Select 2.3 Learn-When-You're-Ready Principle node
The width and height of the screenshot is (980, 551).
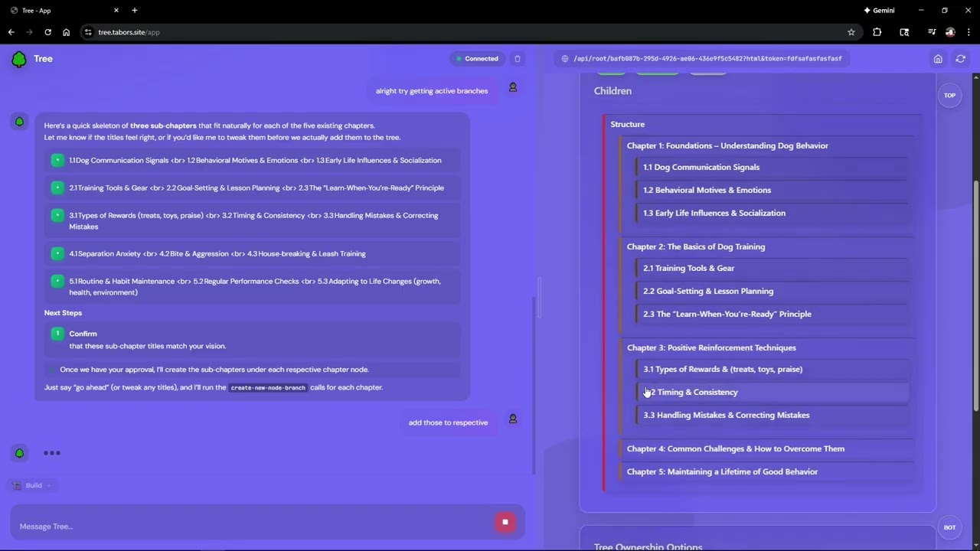[x=772, y=314]
